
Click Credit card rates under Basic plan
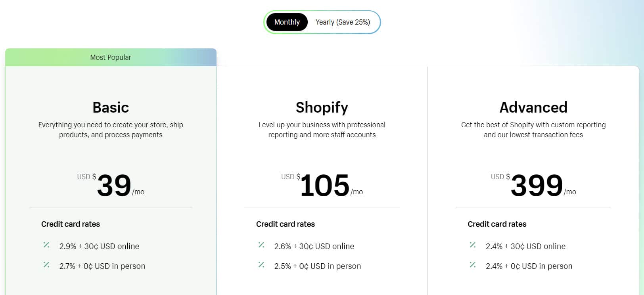tap(71, 224)
